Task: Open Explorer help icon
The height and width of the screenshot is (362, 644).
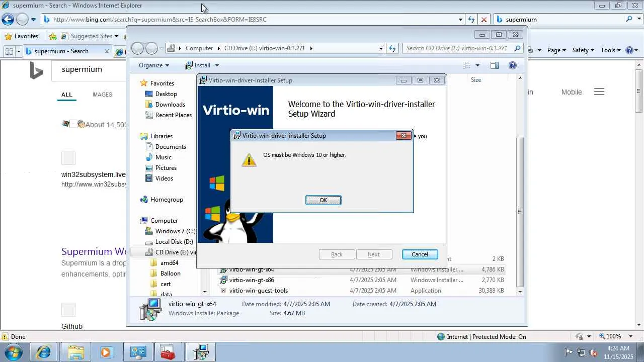Action: 513,65
